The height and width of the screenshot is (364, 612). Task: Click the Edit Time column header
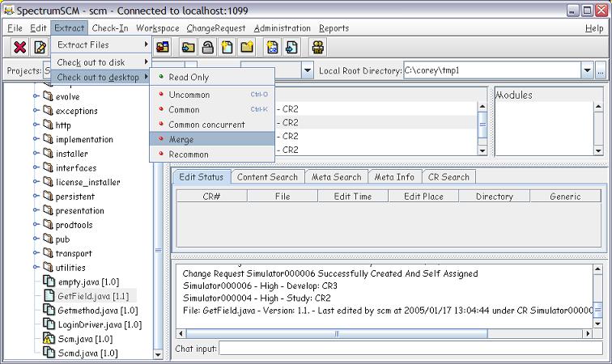(353, 197)
